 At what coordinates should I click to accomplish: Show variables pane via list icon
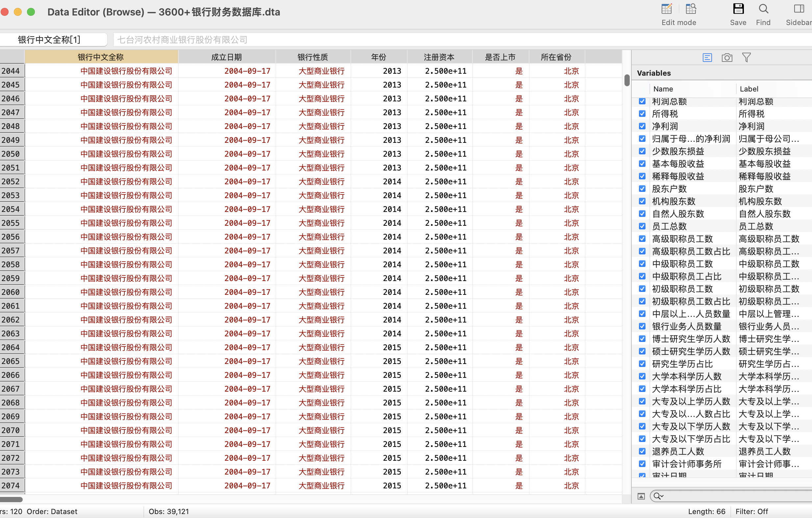(707, 58)
